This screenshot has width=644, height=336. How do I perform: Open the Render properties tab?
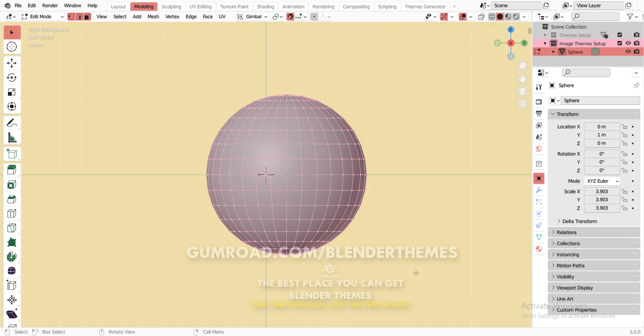tap(539, 102)
